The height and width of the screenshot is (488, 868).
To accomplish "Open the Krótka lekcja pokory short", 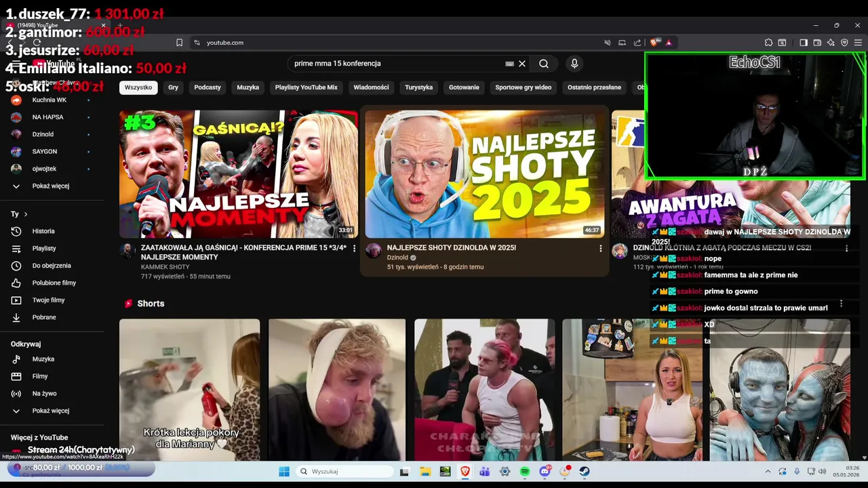I will [x=190, y=390].
